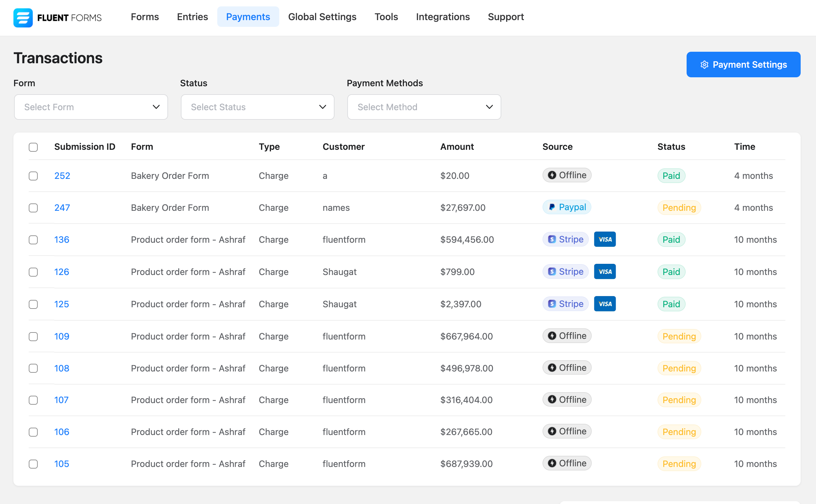Screen dimensions: 816x504
Task: Click the $27,697.00 amount cell
Action: [463, 208]
